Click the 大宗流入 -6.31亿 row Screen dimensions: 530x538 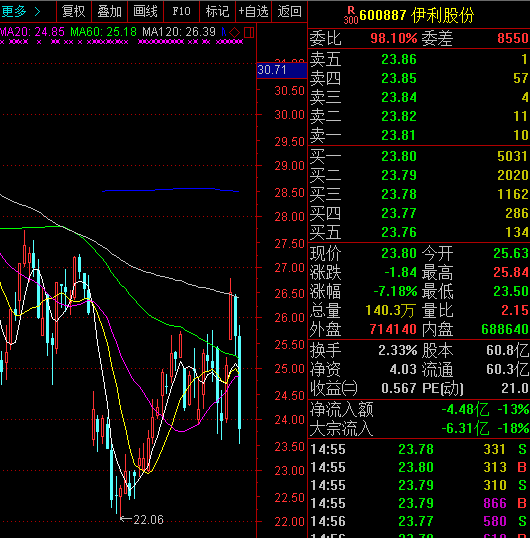pos(419,429)
